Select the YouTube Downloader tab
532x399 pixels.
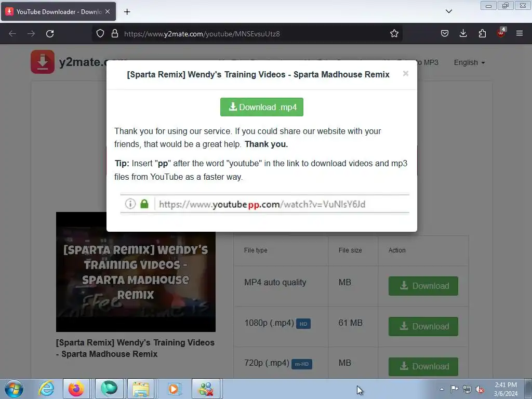[x=58, y=12]
